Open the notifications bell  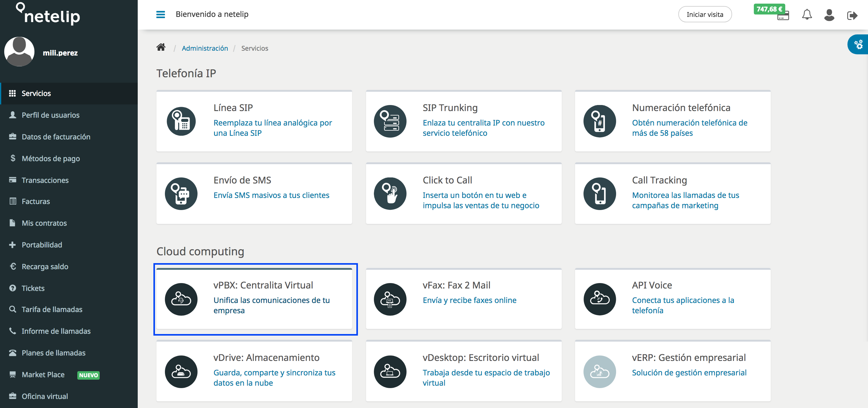tap(807, 15)
